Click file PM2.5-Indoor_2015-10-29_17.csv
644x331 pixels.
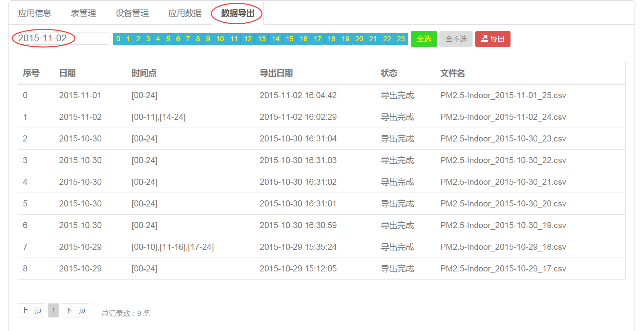point(503,269)
